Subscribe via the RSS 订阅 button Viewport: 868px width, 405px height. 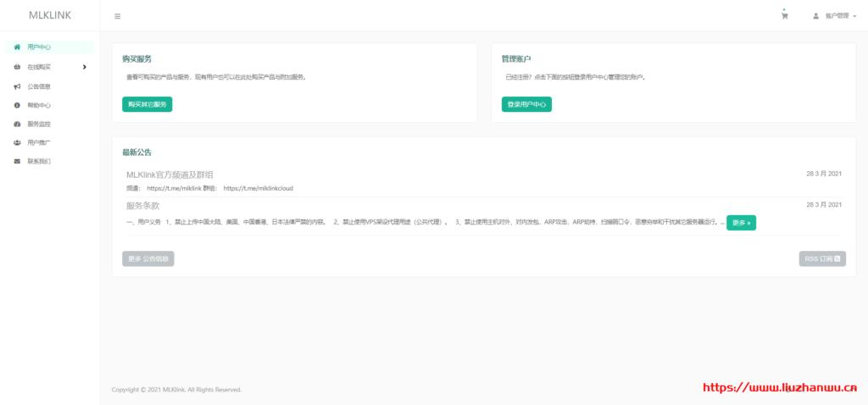tap(821, 258)
